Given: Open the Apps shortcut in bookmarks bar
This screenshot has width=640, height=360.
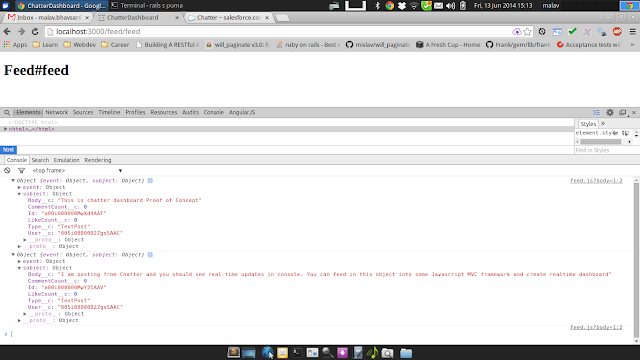Looking at the screenshot, I should click(15, 44).
